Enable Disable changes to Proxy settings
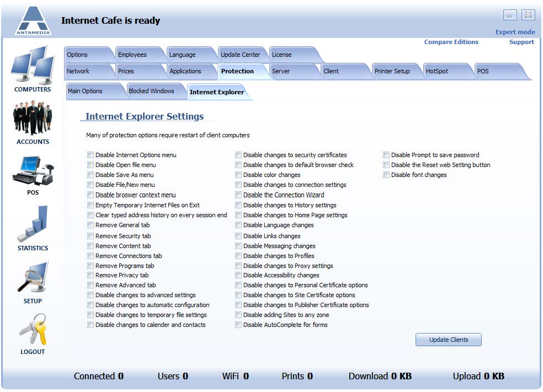The height and width of the screenshot is (392, 543). [238, 266]
